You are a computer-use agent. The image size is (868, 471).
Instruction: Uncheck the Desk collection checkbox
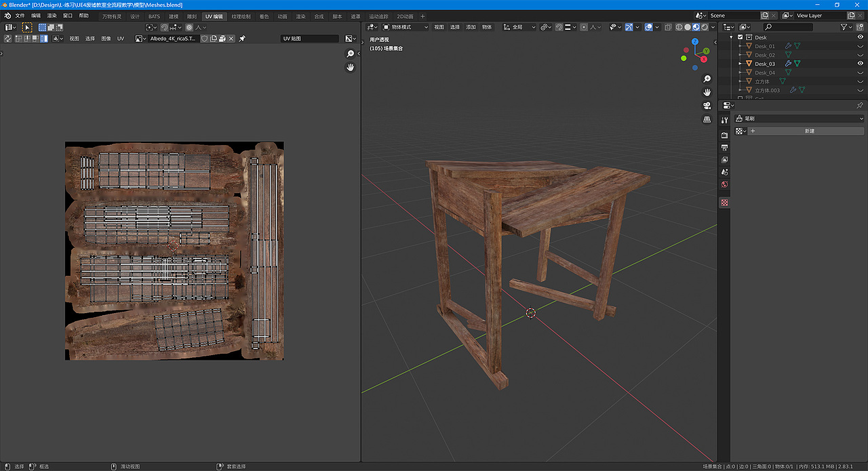pos(740,37)
